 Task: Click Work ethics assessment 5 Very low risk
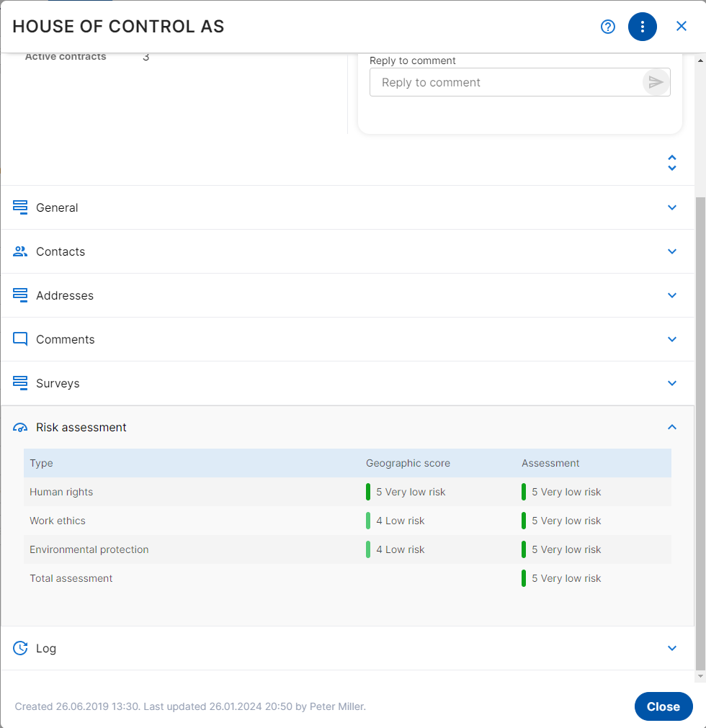point(561,521)
